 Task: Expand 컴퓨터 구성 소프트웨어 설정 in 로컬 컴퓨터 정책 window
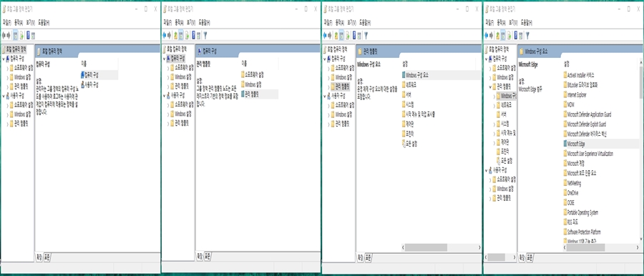[8, 68]
